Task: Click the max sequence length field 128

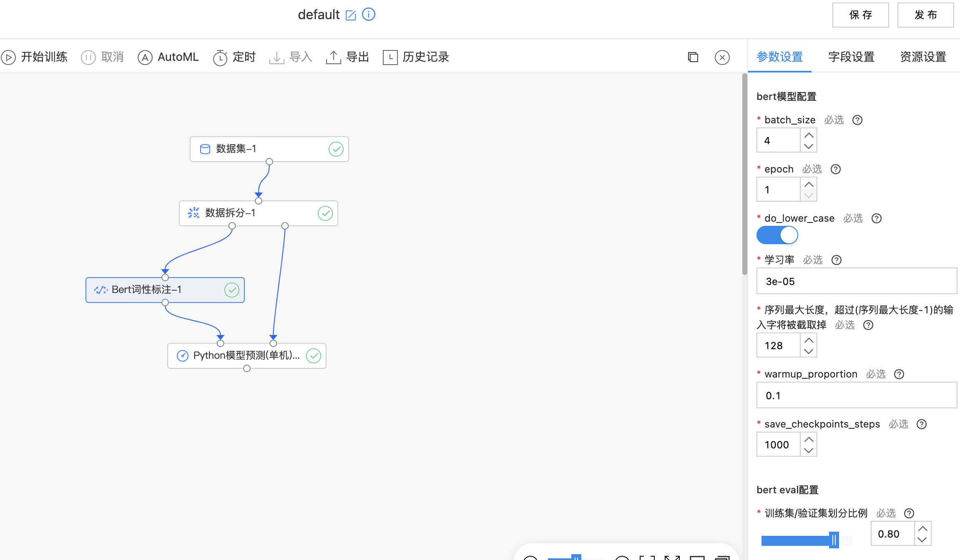Action: pos(779,345)
